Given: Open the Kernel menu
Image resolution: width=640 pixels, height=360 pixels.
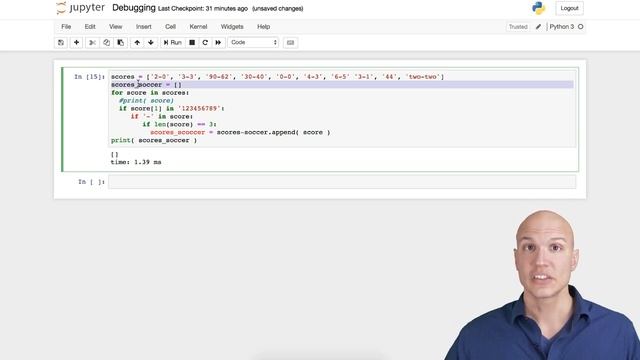Looking at the screenshot, I should [x=198, y=27].
